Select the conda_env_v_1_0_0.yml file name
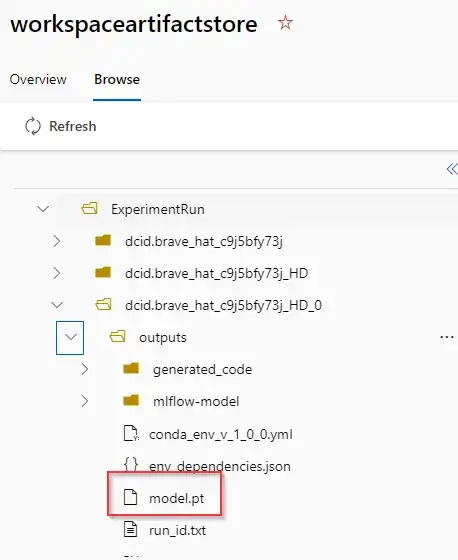This screenshot has height=560, width=458. tap(221, 434)
